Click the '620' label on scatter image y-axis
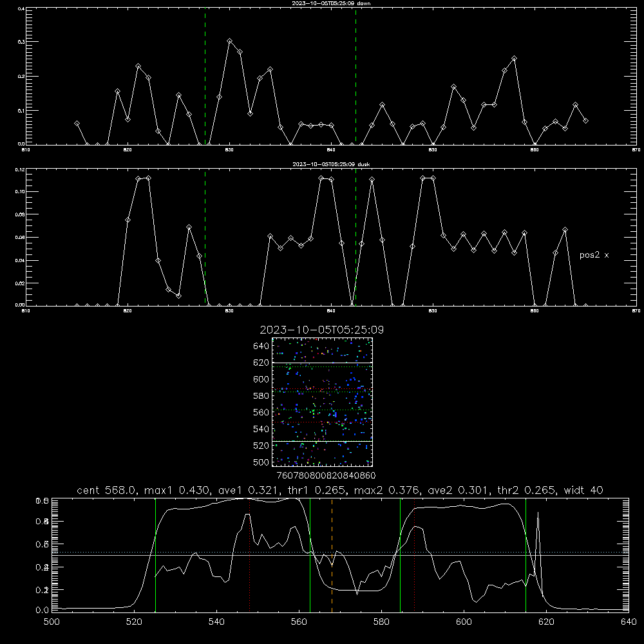Screen dimensions: 644x644 tap(261, 363)
